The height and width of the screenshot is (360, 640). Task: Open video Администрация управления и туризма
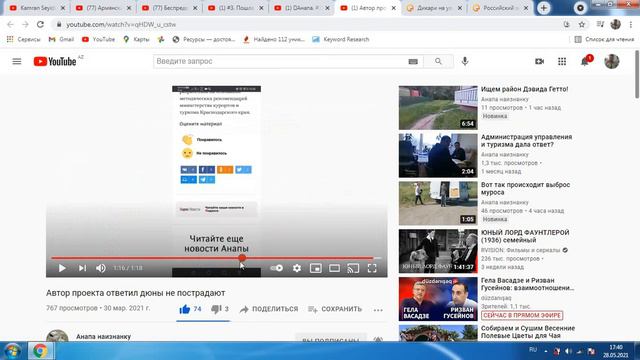526,141
